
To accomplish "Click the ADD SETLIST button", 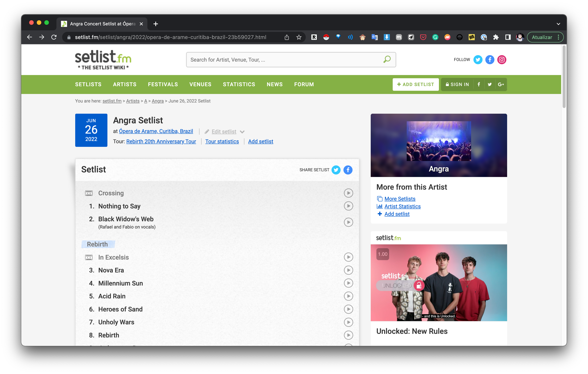I will pyautogui.click(x=415, y=84).
